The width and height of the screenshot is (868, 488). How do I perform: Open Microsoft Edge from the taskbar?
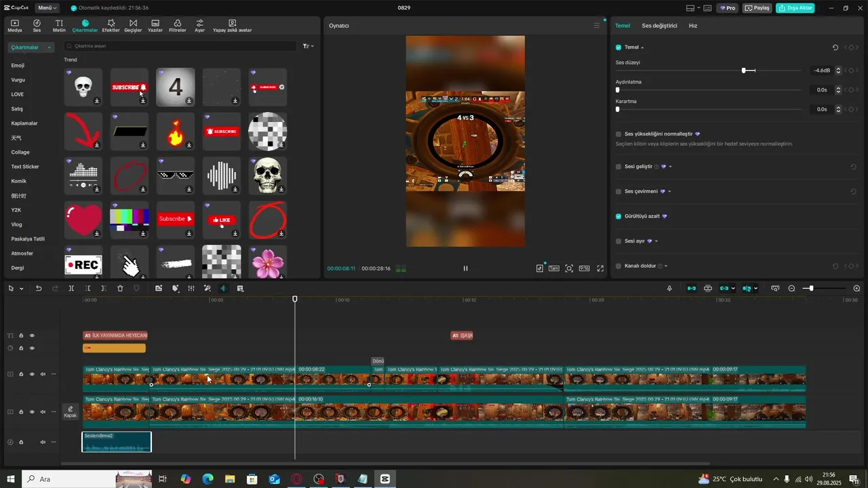(x=208, y=479)
